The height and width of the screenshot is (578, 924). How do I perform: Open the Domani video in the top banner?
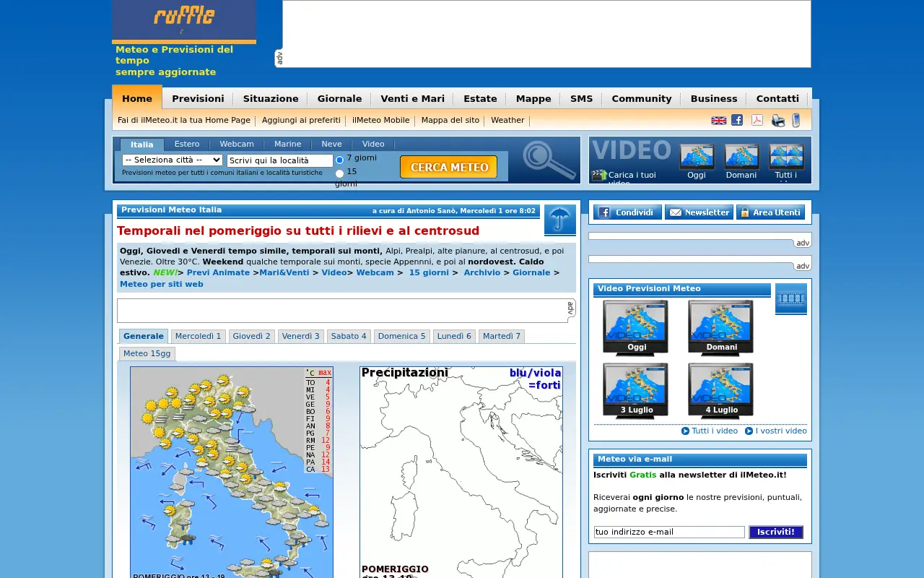pyautogui.click(x=741, y=157)
